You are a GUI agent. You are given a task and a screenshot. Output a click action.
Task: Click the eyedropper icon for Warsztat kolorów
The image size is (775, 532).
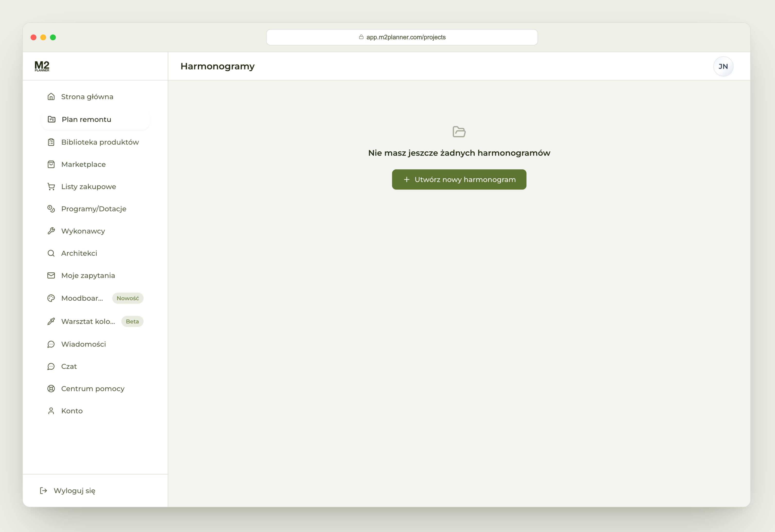pyautogui.click(x=51, y=322)
